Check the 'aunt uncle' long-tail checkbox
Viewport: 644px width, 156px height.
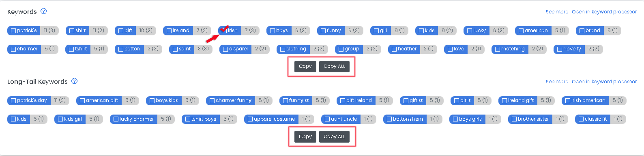327,119
